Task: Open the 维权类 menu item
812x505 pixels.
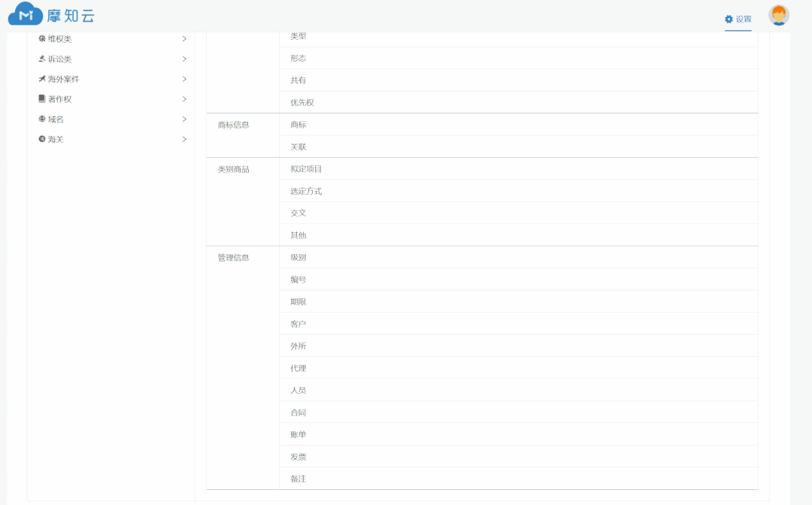Action: click(112, 39)
